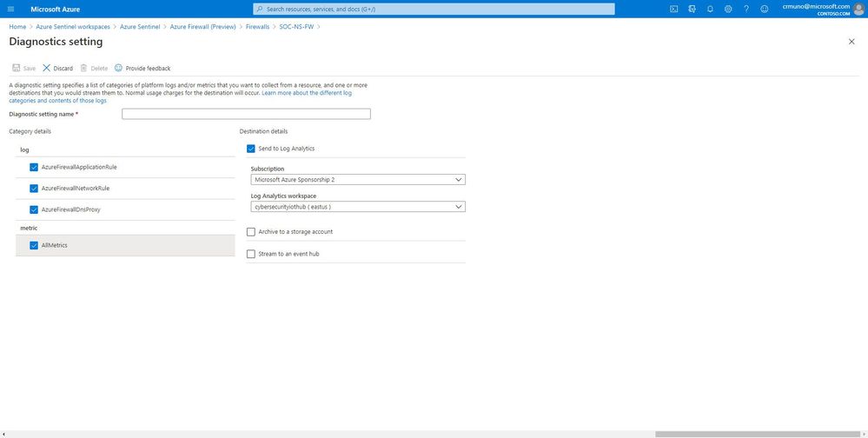Enable Stream to an event hub
The width and height of the screenshot is (868, 438).
[x=251, y=254]
